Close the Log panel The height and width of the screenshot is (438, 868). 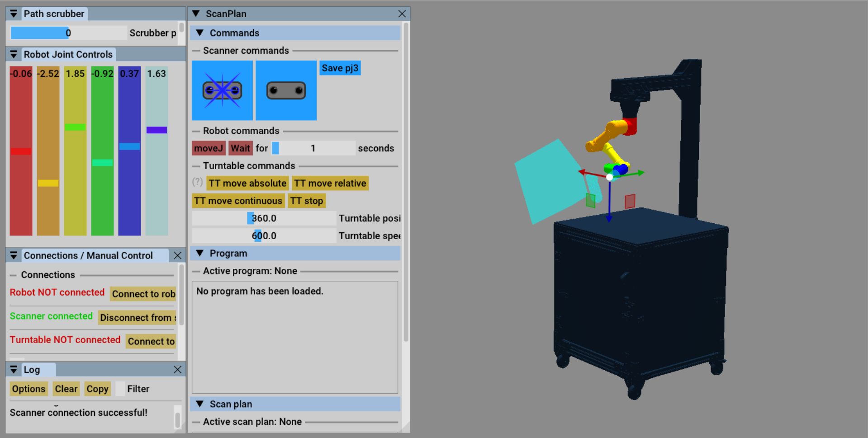coord(178,369)
